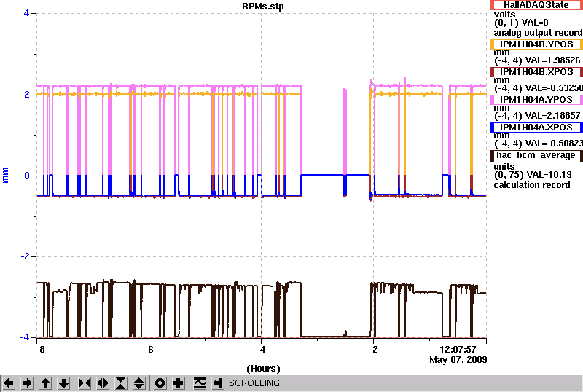Viewport: 583px width, 392px height.
Task: Click the '4' y-axis tick label
Action: (26, 13)
